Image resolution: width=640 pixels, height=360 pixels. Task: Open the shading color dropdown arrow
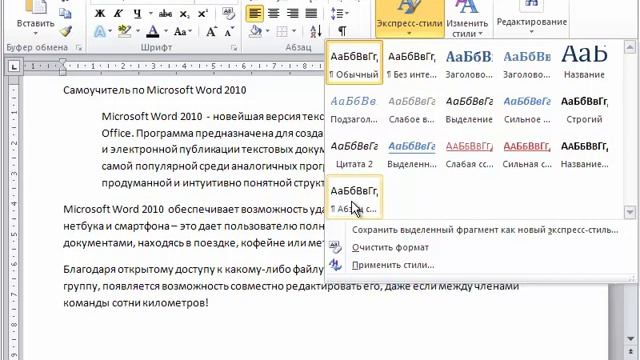pos(268,31)
